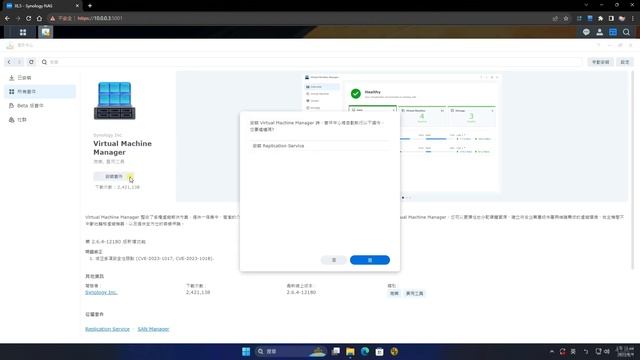Click the browser Back button
The height and width of the screenshot is (360, 640).
[7, 18]
